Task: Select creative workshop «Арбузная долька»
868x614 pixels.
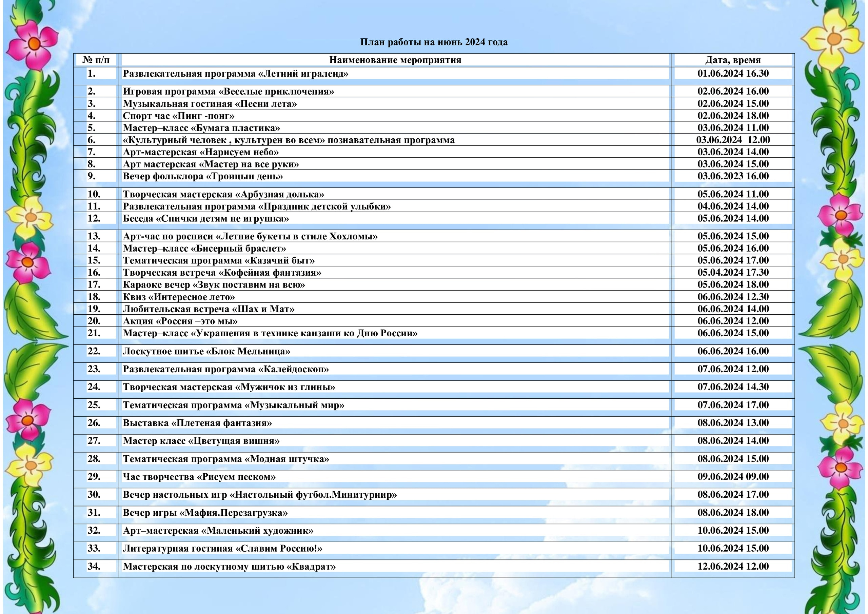Action: [x=223, y=194]
